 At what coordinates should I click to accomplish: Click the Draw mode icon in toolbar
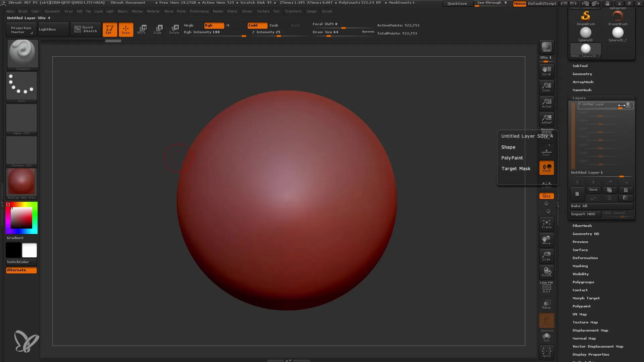tap(126, 29)
